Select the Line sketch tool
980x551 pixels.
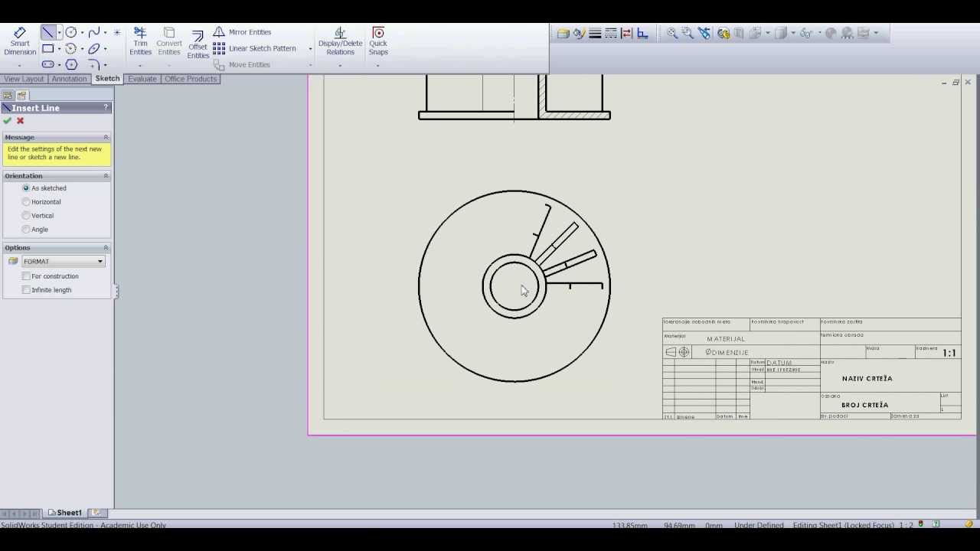coord(47,32)
